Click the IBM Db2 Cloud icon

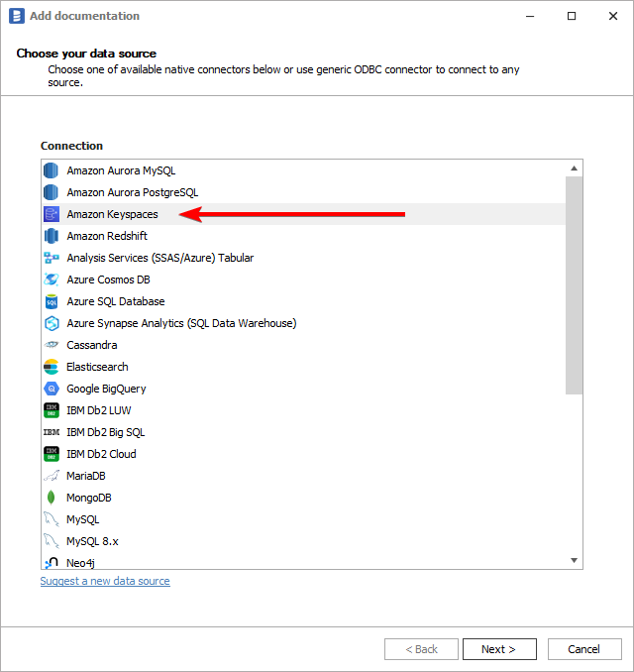[52, 454]
